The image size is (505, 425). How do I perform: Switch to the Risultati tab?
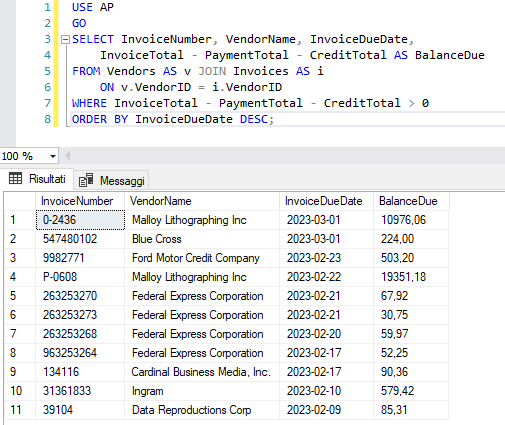click(37, 179)
